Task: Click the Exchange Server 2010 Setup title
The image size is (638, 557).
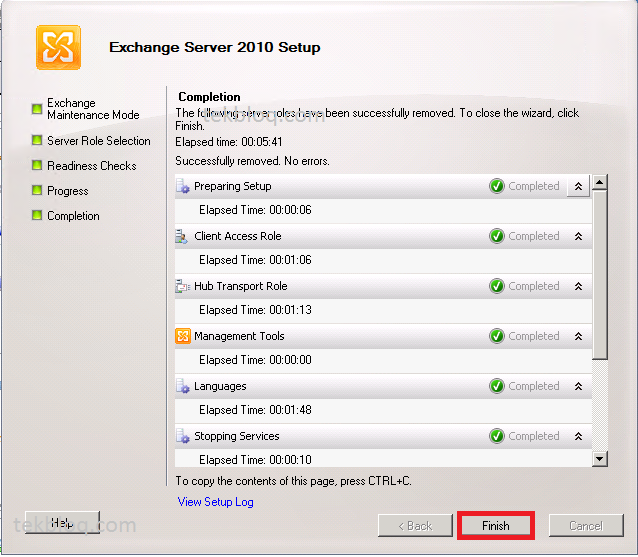Action: point(215,48)
